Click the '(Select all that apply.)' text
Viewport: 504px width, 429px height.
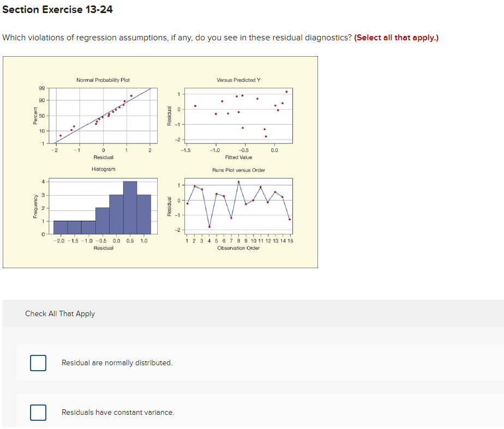click(397, 38)
